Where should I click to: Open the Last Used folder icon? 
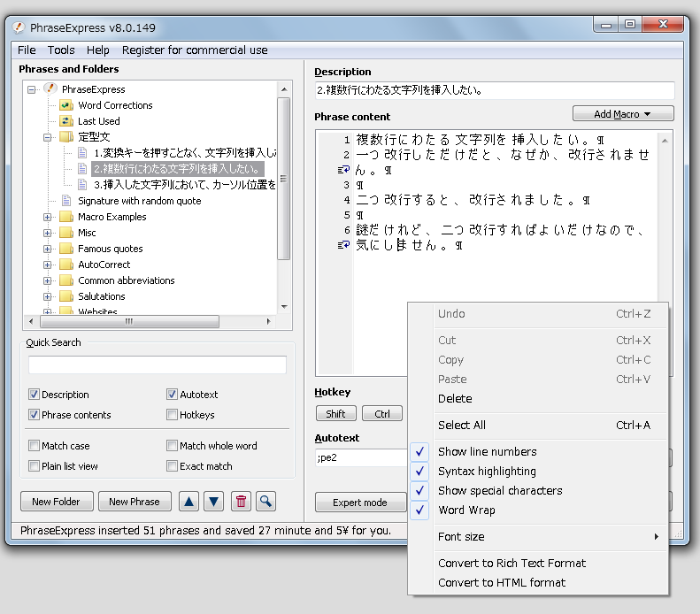click(x=65, y=121)
